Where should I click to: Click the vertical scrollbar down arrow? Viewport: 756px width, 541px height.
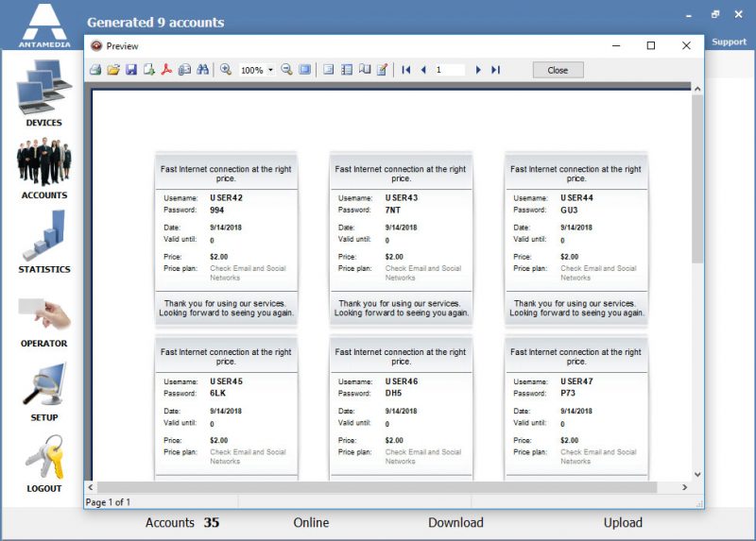coord(697,474)
